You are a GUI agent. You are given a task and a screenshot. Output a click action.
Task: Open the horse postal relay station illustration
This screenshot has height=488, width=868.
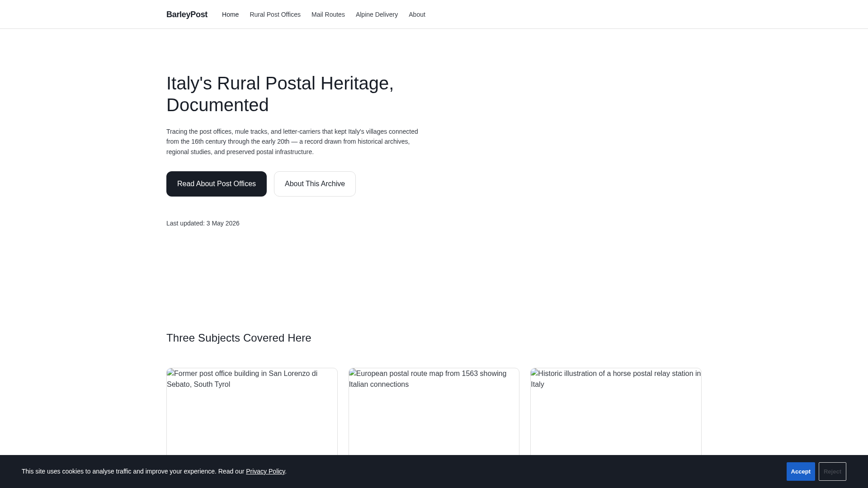616,412
